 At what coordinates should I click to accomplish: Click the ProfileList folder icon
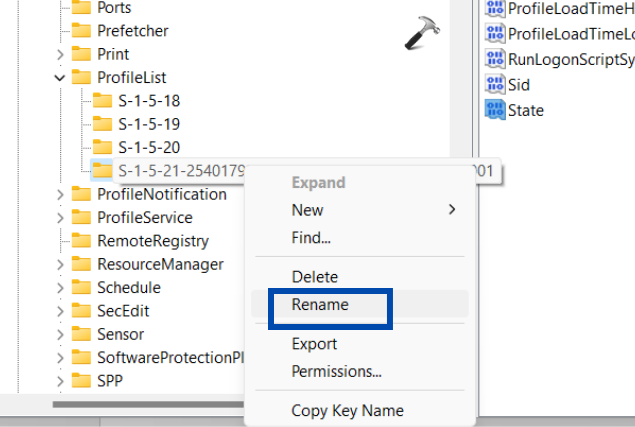tap(81, 77)
